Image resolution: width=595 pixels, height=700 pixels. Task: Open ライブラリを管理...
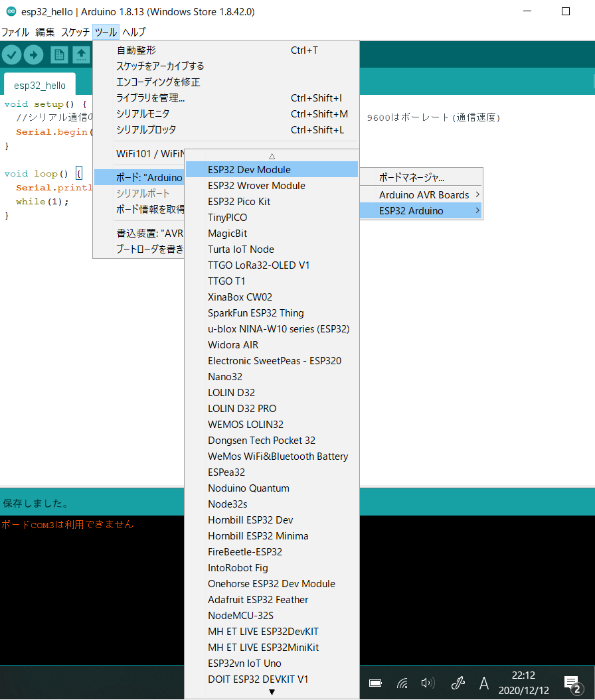pos(226,98)
